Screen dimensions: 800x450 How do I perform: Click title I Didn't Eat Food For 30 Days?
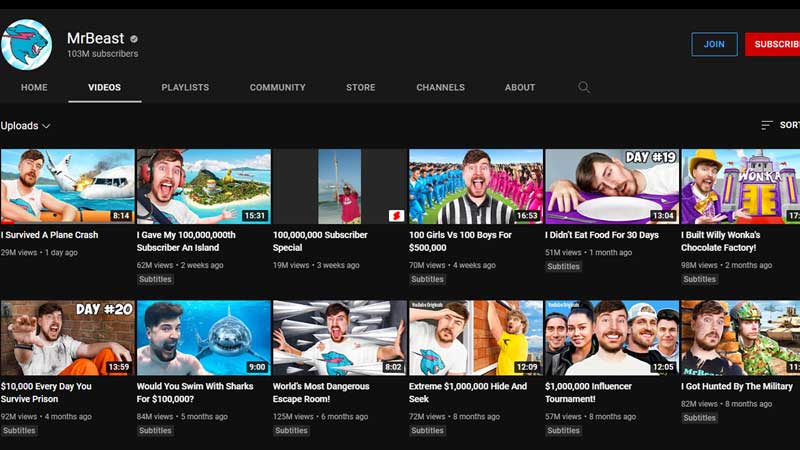point(602,235)
